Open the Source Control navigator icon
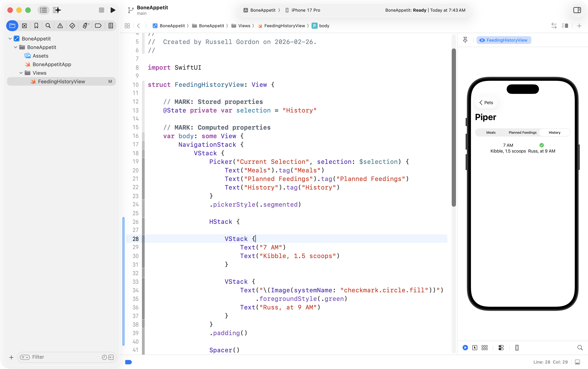This screenshot has height=369, width=588. pos(24,26)
